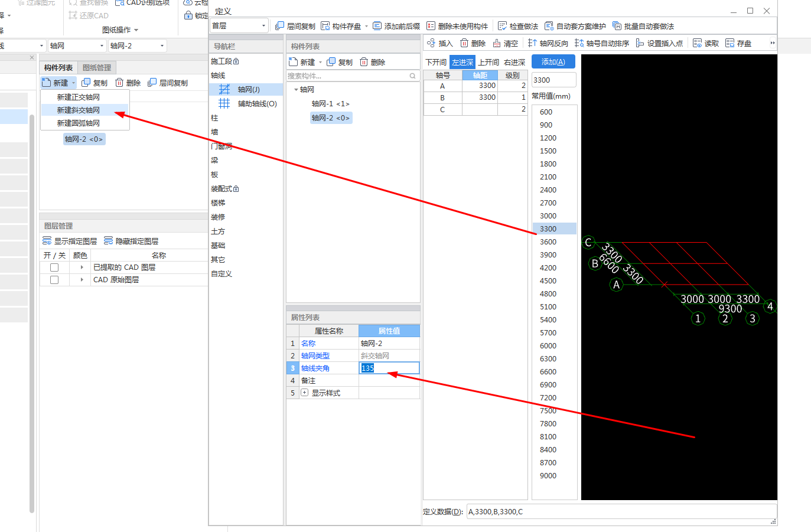Click 备注 property value cell

point(389,380)
